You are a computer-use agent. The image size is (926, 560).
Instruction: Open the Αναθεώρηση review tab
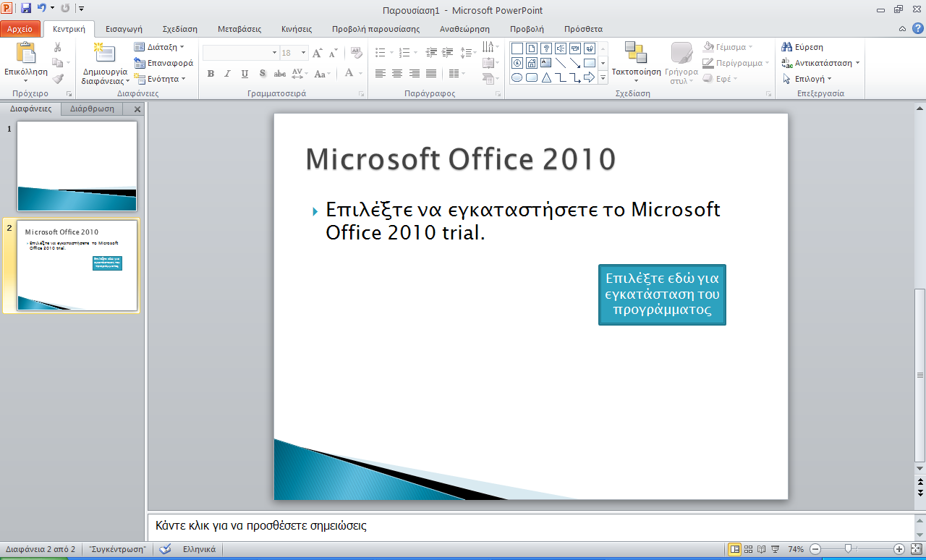tap(464, 30)
